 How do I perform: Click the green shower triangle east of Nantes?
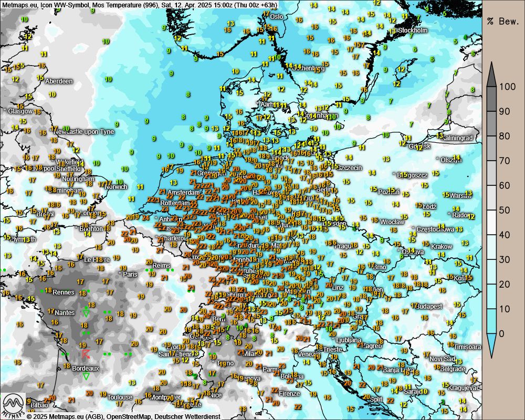86,313
